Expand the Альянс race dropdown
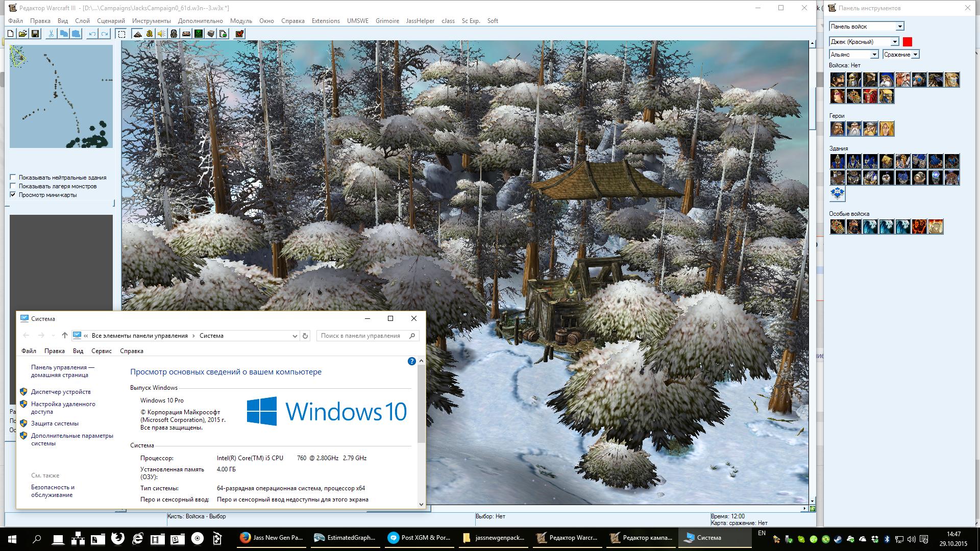 point(874,55)
